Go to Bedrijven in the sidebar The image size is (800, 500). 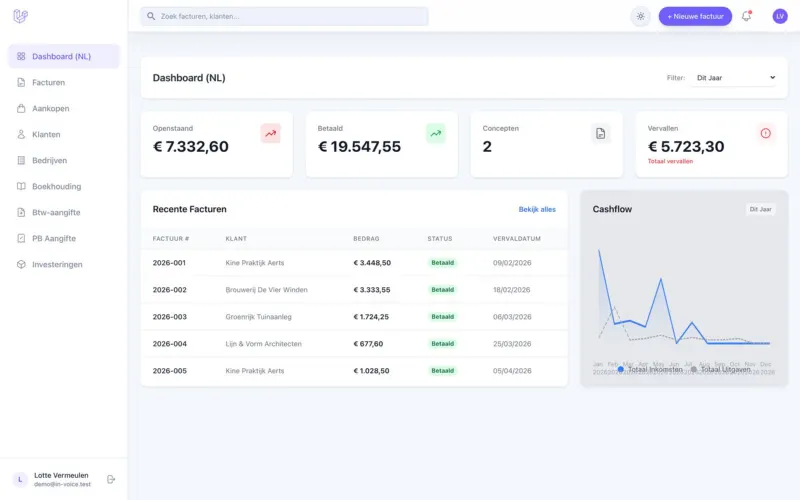click(x=64, y=160)
